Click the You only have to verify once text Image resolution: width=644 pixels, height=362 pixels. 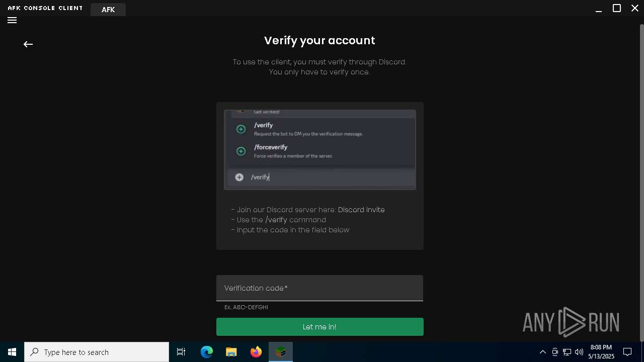(319, 72)
